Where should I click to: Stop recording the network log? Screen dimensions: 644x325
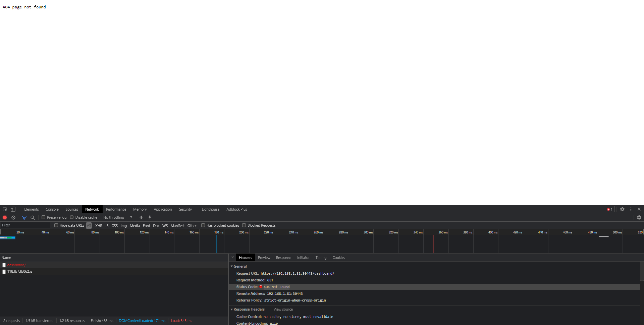pyautogui.click(x=5, y=217)
